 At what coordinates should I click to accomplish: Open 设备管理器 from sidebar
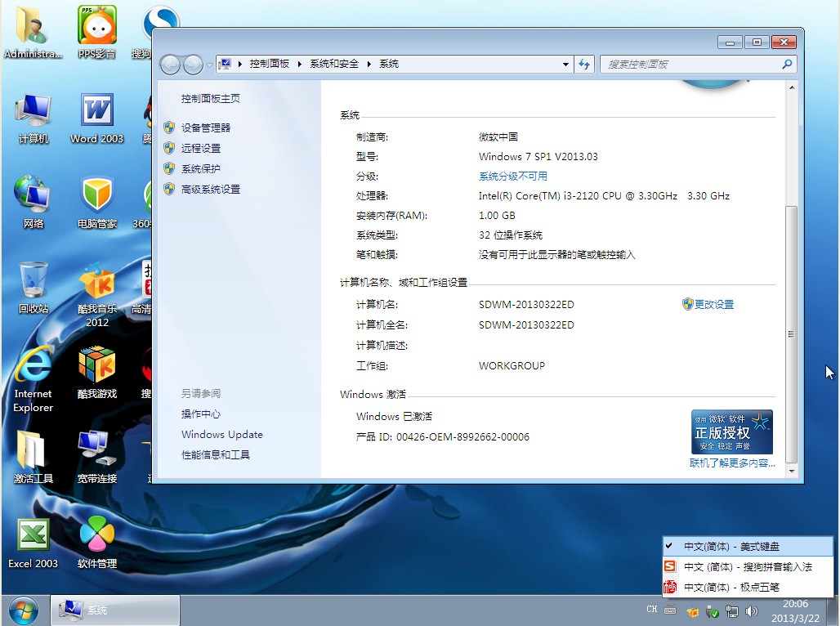(x=206, y=127)
